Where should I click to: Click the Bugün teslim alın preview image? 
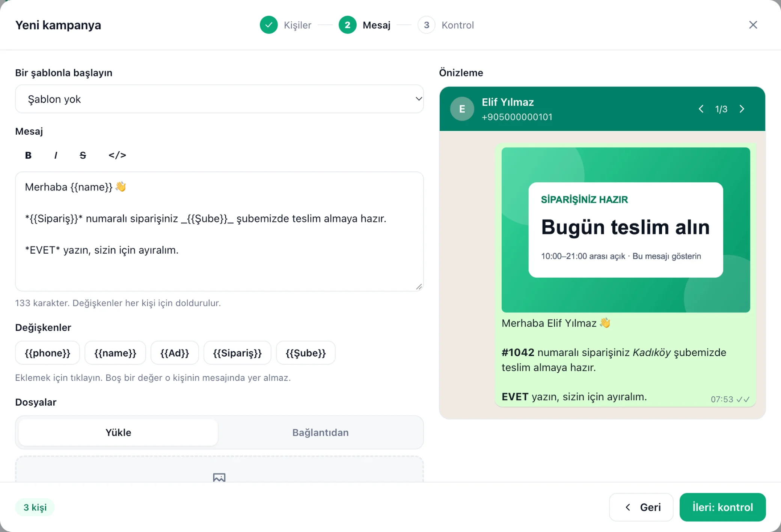(626, 230)
